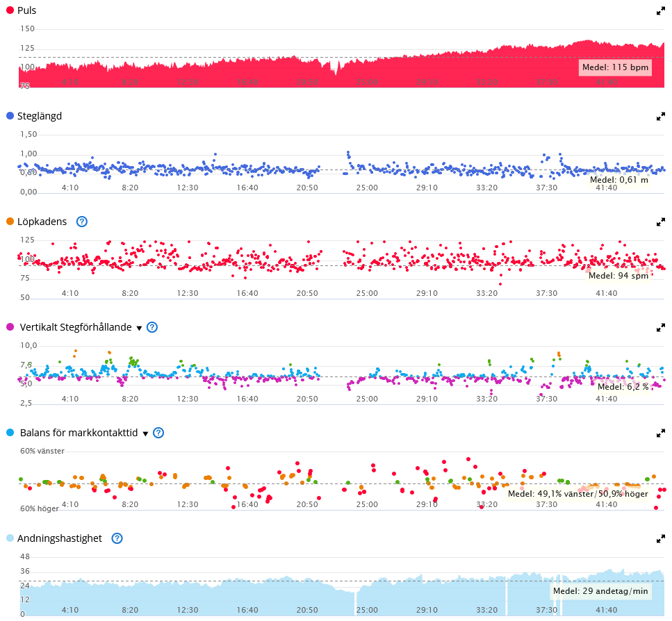Expand the Vertikalt Stegförhållande chart to fullscreen

coord(660,328)
